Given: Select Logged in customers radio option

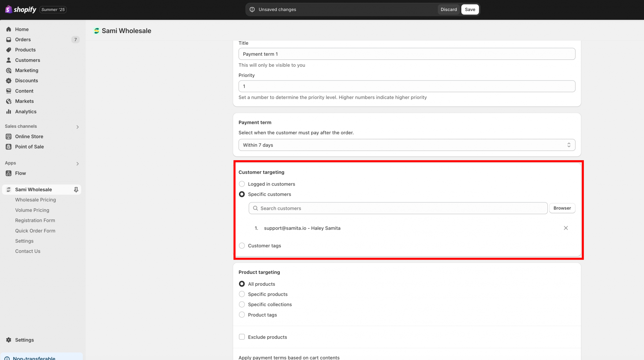Looking at the screenshot, I should click(242, 184).
